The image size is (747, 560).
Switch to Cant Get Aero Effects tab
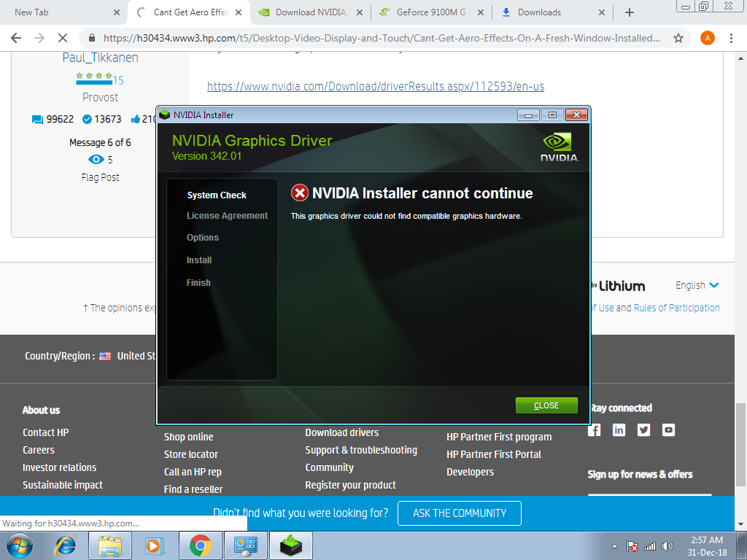pyautogui.click(x=191, y=12)
